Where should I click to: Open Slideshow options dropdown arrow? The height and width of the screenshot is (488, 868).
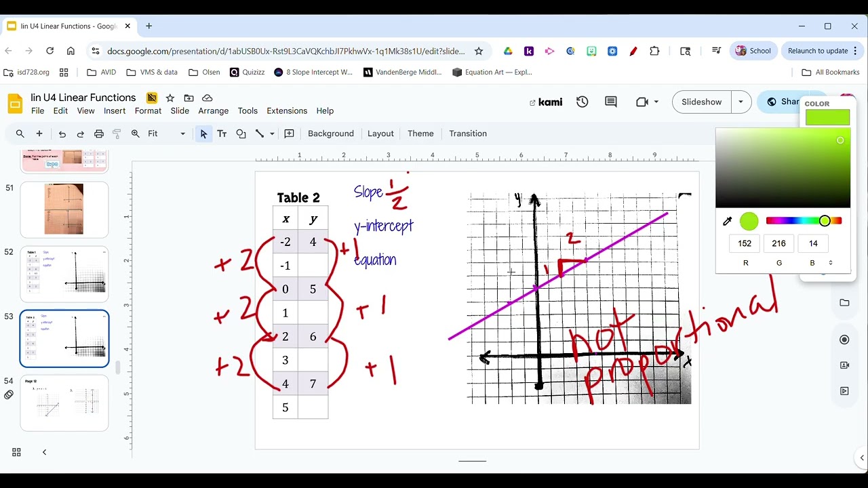[741, 102]
